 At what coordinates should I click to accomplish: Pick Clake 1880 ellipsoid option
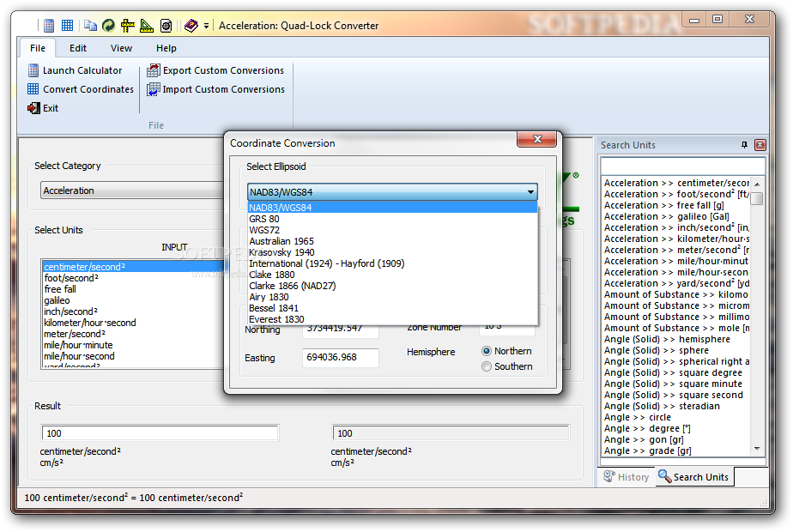pos(392,275)
